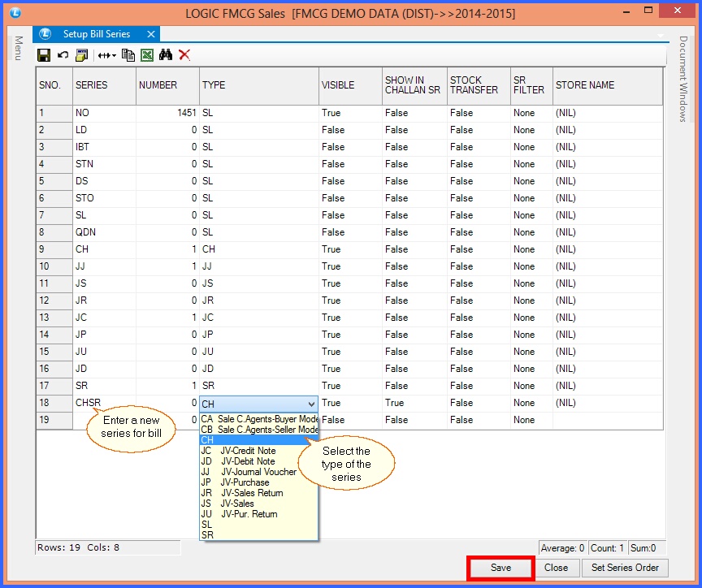This screenshot has width=702, height=588.
Task: Click the True Show in Challan SR cell, row 18
Action: [414, 403]
